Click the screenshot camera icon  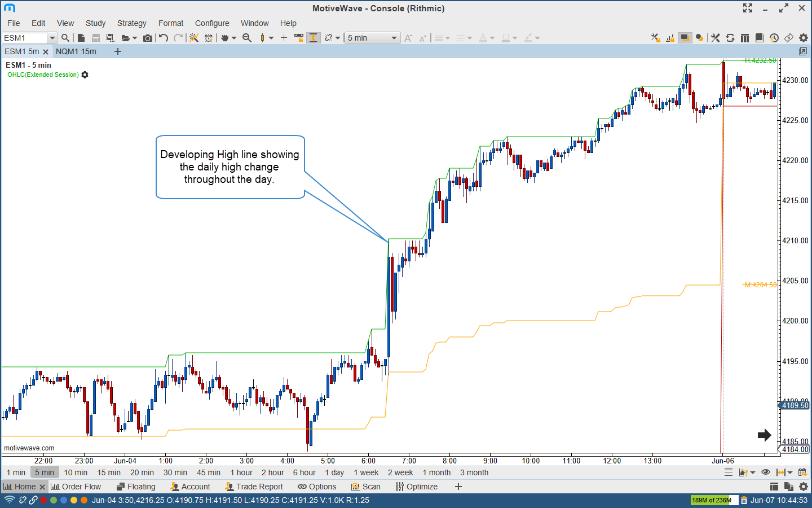tap(148, 38)
